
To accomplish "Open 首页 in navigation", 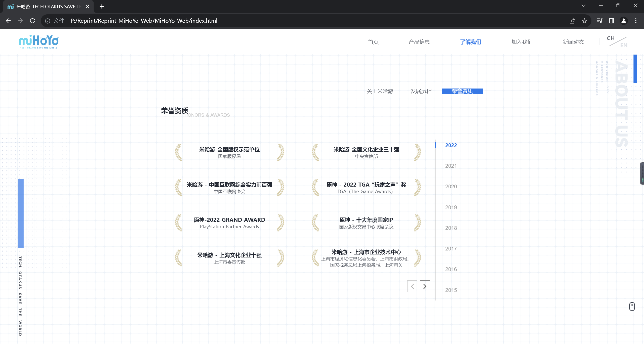I will (373, 42).
